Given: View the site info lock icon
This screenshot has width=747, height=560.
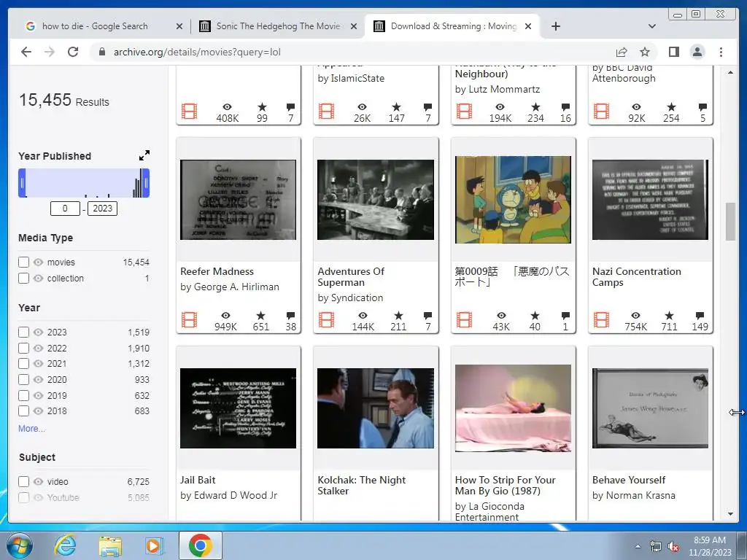Looking at the screenshot, I should (x=101, y=52).
